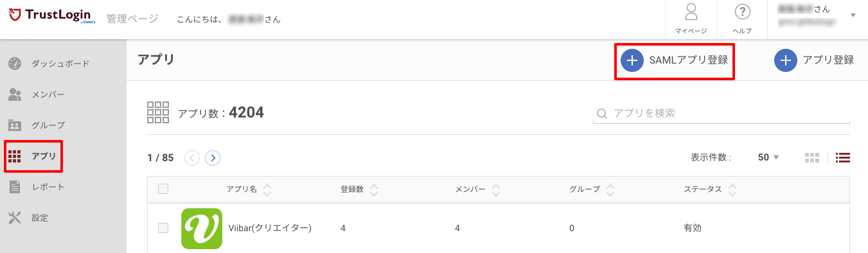Sort by ステータス column arrows
The width and height of the screenshot is (868, 253).
coord(732,189)
